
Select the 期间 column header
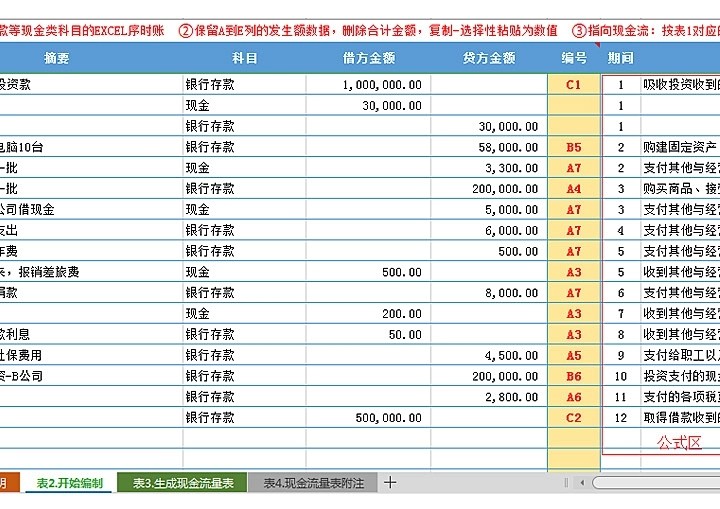(x=621, y=58)
